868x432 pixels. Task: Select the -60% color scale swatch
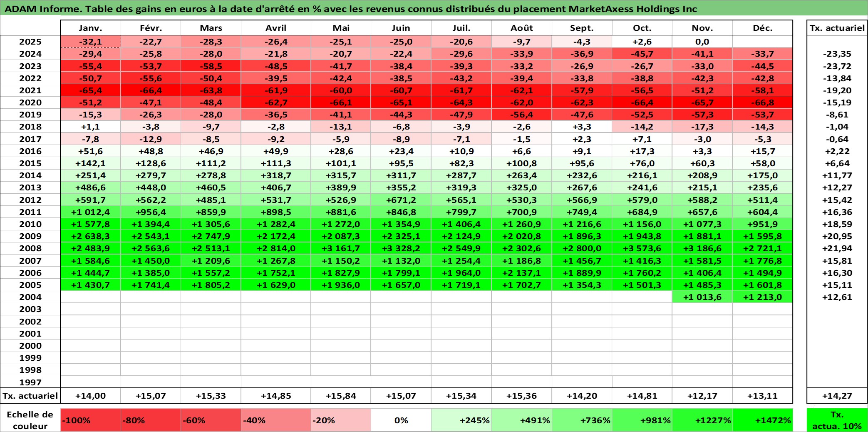(211, 420)
